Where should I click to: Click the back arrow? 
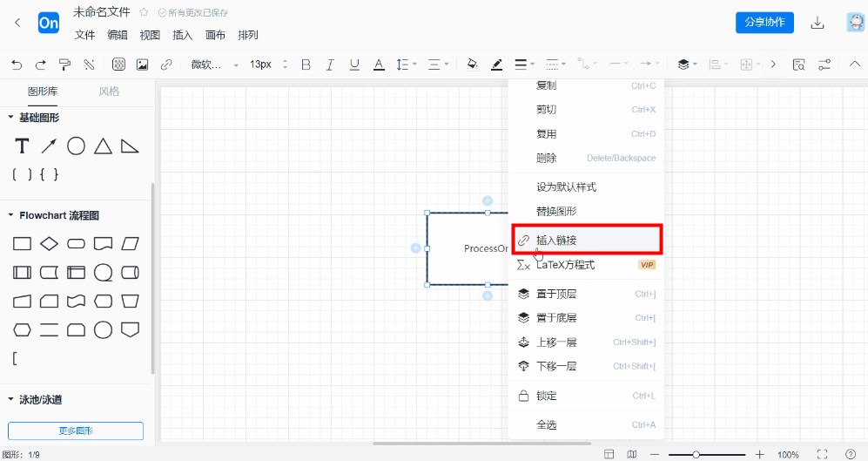coord(17,22)
